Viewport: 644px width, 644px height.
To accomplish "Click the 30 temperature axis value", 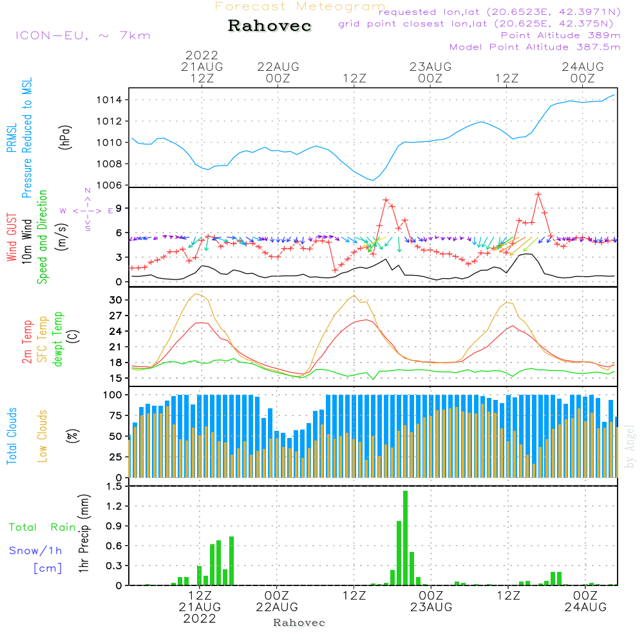I will point(116,300).
